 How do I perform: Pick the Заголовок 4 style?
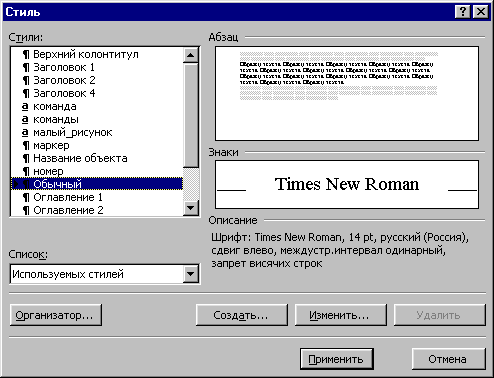click(97, 93)
